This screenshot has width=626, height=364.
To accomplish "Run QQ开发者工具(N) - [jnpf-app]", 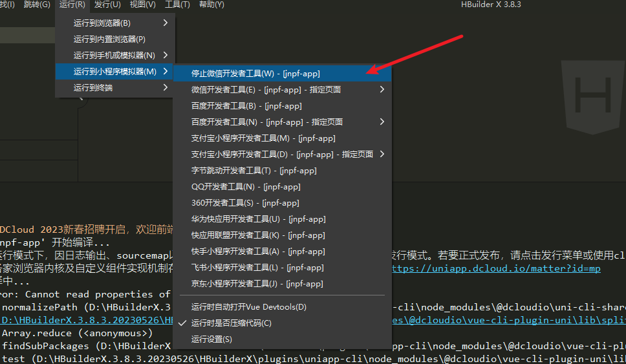I will pos(282,186).
